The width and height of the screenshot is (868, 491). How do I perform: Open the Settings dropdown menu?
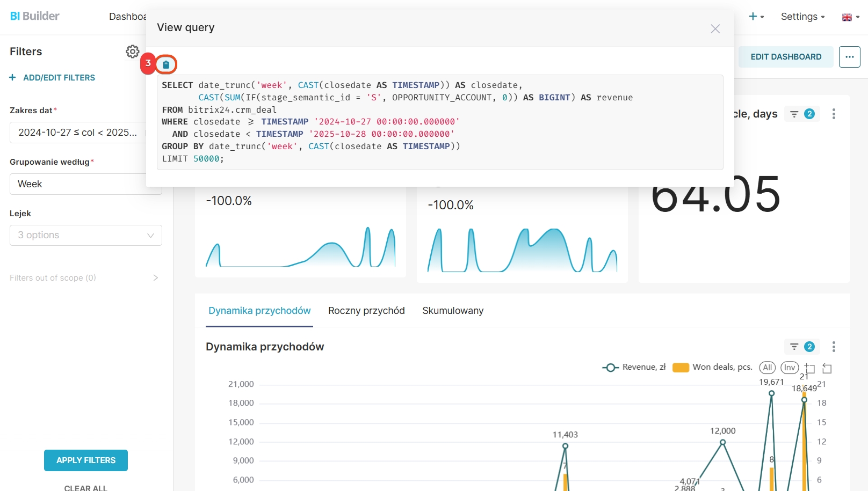pos(802,17)
